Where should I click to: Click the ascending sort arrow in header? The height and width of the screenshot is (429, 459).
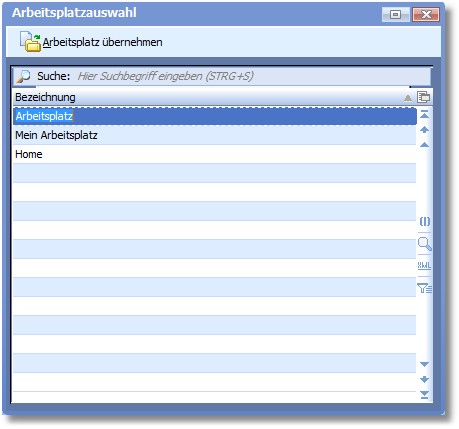tap(408, 98)
